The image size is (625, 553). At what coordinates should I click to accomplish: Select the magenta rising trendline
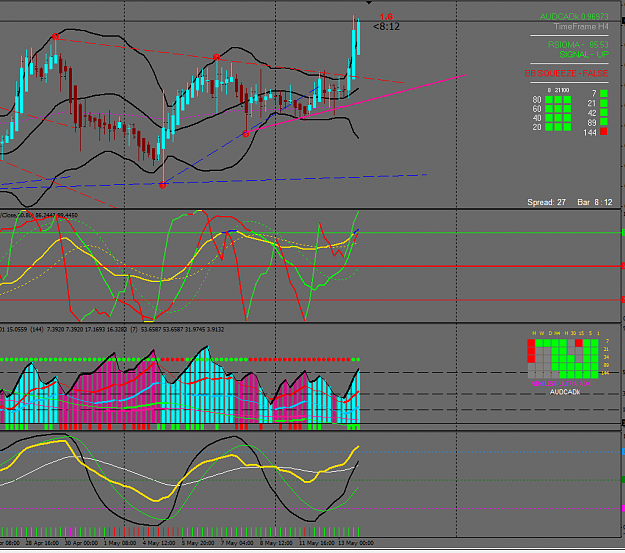tap(356, 104)
